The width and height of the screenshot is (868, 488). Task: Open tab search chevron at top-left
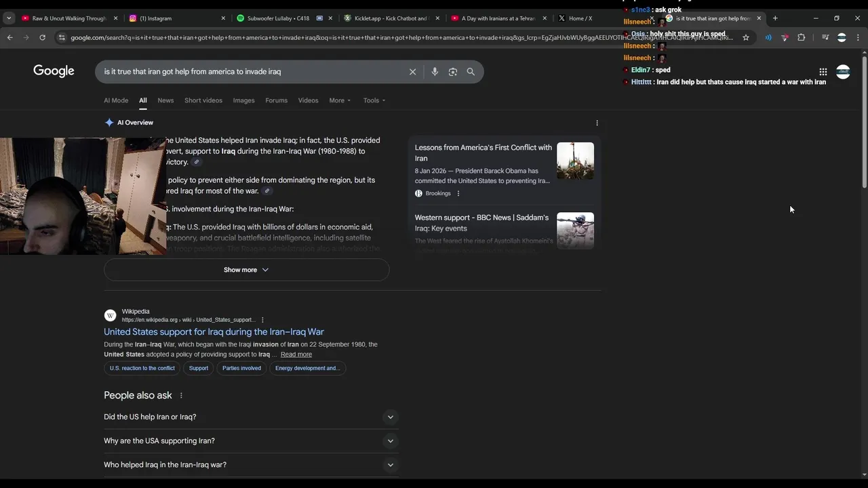[9, 18]
